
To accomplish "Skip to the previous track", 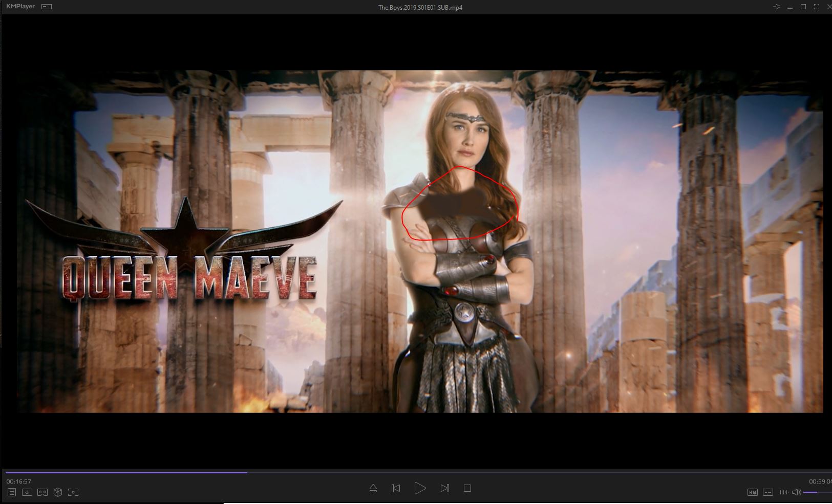I will (x=396, y=488).
